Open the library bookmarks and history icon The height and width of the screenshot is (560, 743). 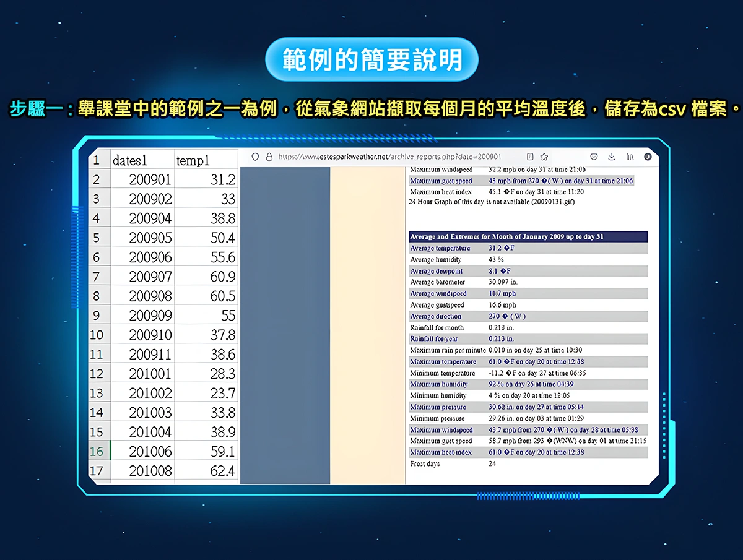pyautogui.click(x=630, y=157)
